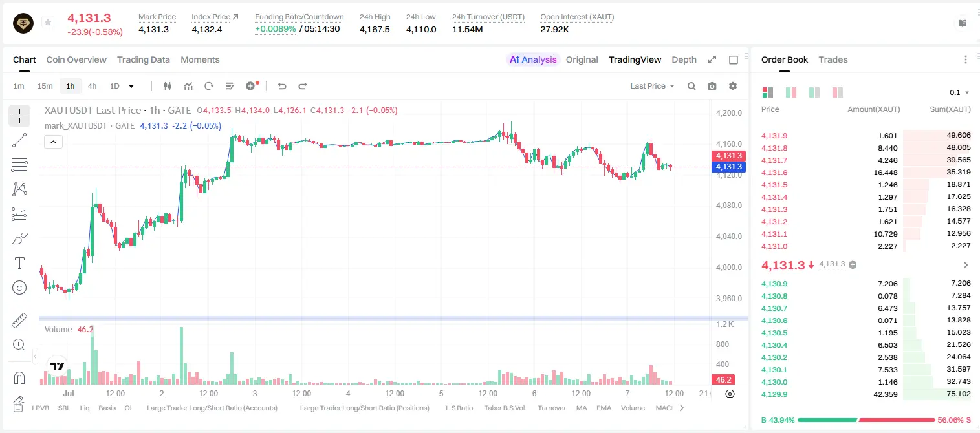The width and height of the screenshot is (980, 433).
Task: Open the candlestick chart style icon
Action: pos(168,86)
